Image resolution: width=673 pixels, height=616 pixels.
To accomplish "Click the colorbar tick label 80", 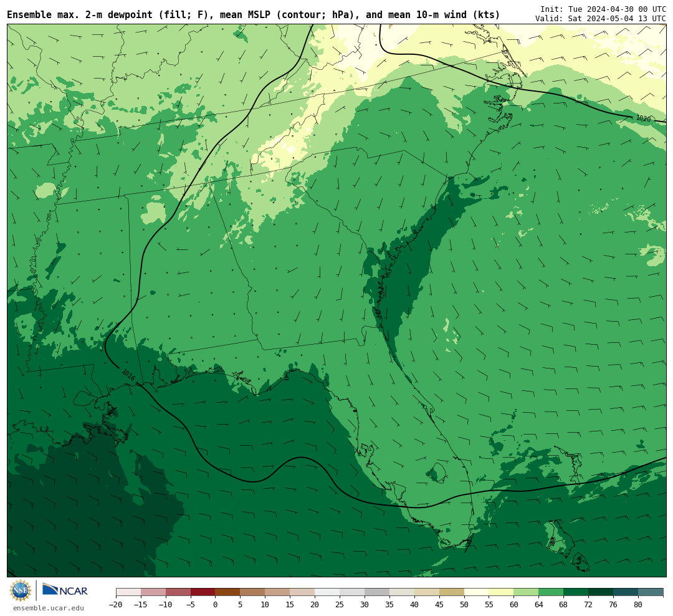I will tap(638, 605).
